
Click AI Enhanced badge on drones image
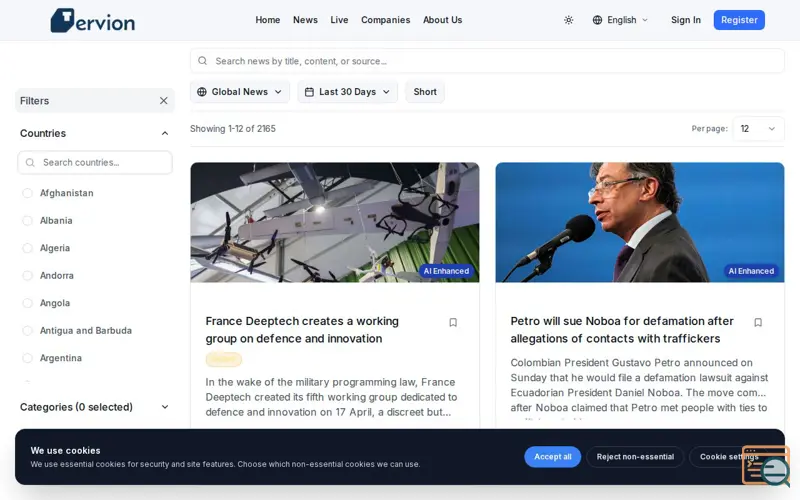(x=446, y=271)
